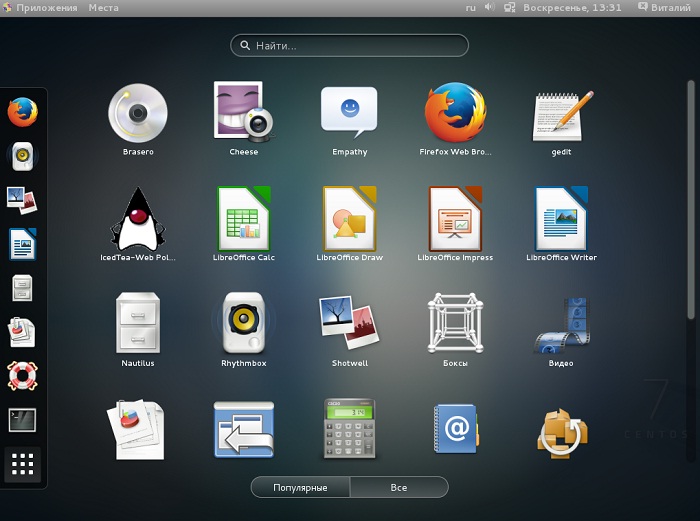Open the Виталий user menu
The width and height of the screenshot is (700, 521).
click(665, 8)
